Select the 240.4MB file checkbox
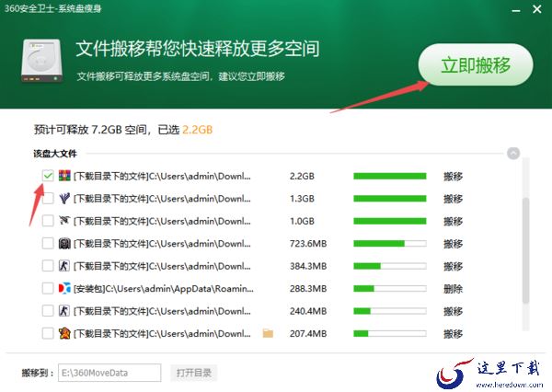This screenshot has height=392, width=552. pyautogui.click(x=48, y=311)
